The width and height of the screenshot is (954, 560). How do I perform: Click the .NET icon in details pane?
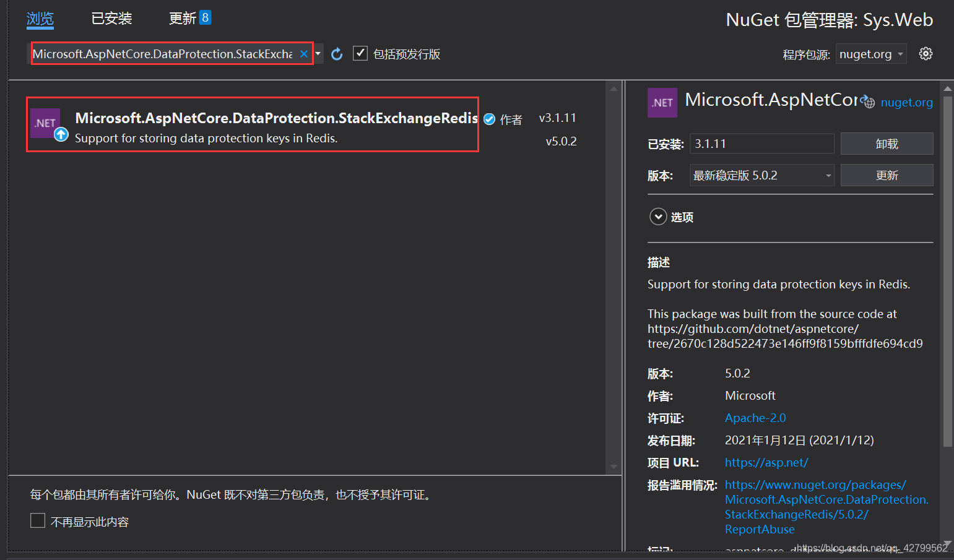(x=662, y=103)
